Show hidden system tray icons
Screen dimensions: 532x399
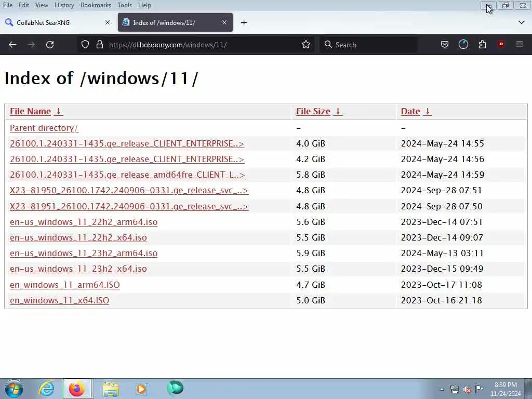pyautogui.click(x=442, y=390)
